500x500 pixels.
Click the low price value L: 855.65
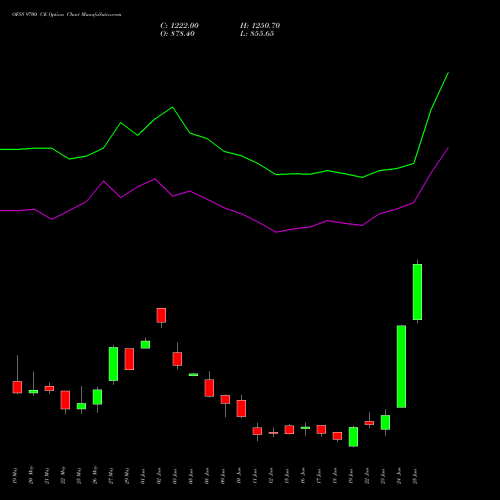point(257,34)
